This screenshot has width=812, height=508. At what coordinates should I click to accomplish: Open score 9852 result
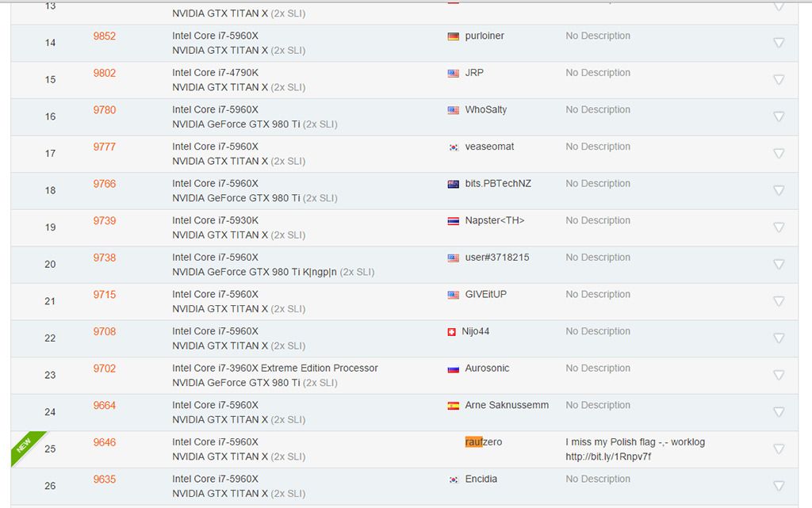(x=105, y=36)
